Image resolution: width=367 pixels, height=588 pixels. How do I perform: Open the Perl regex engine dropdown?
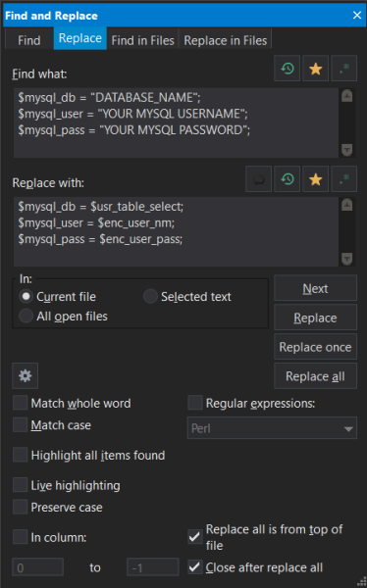[x=272, y=428]
